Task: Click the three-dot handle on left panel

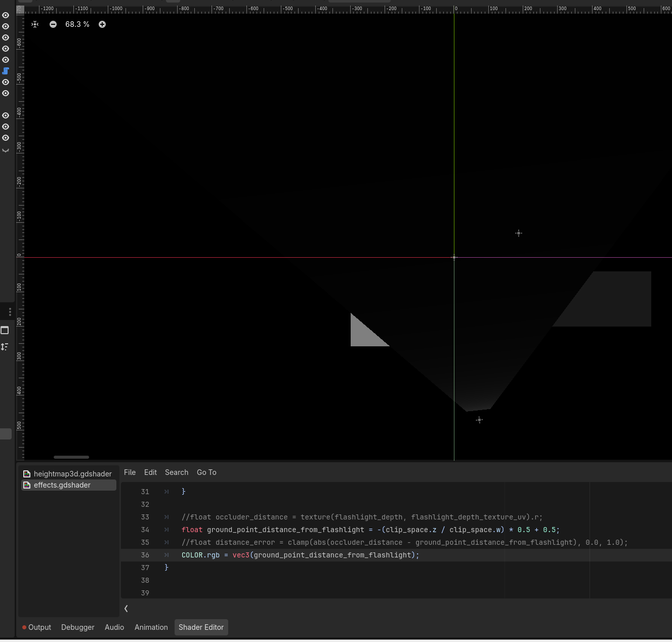Action: click(10, 312)
